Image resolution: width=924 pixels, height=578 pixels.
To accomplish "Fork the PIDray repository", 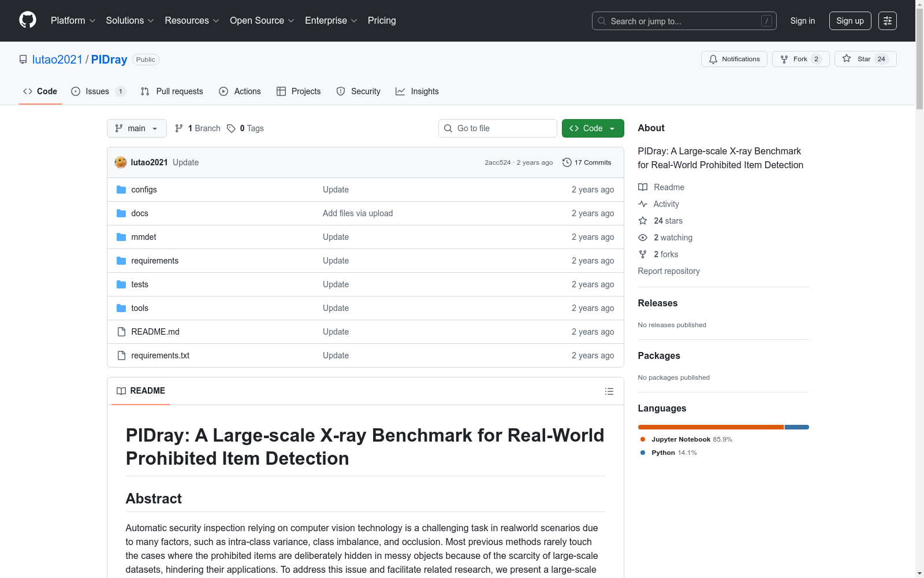I will click(800, 59).
